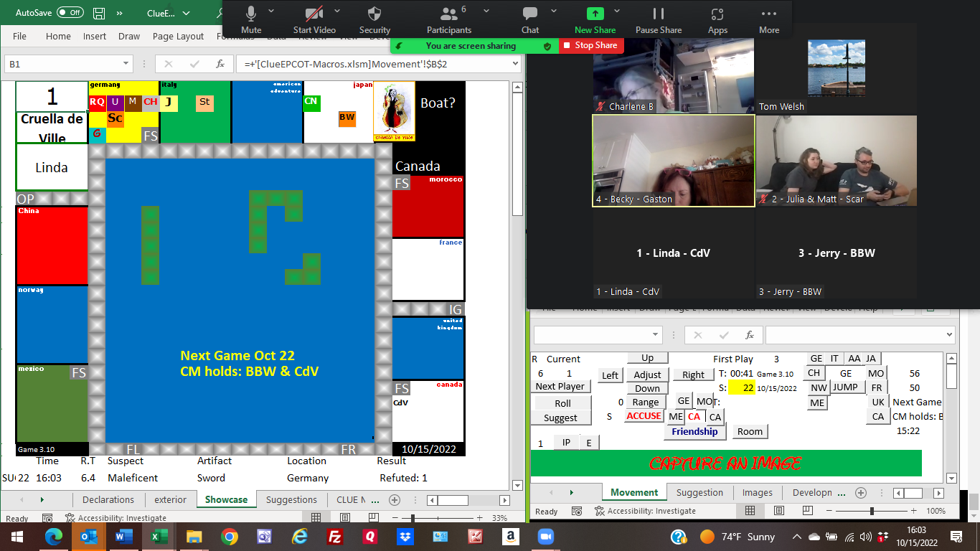Click Roll button
Viewport: 980px width, 551px height.
coord(562,403)
